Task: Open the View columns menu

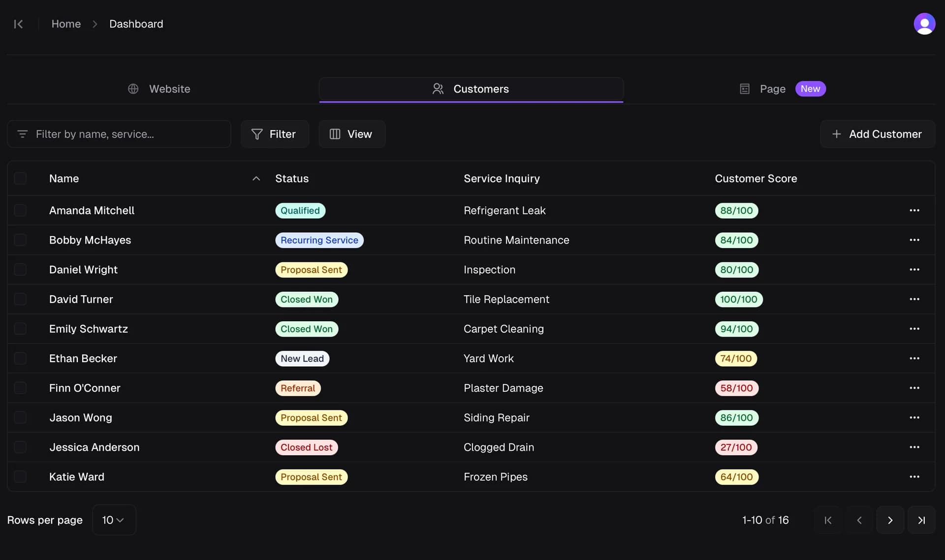Action: click(x=351, y=134)
